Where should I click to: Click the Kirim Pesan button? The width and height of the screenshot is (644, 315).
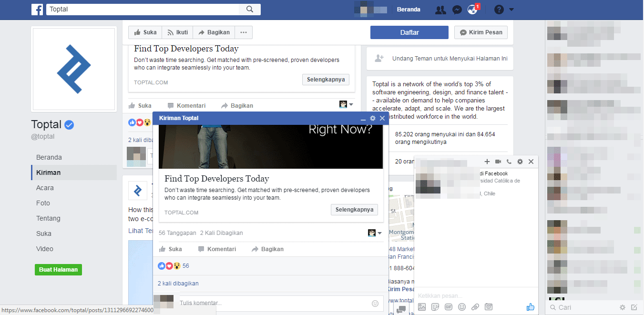481,32
